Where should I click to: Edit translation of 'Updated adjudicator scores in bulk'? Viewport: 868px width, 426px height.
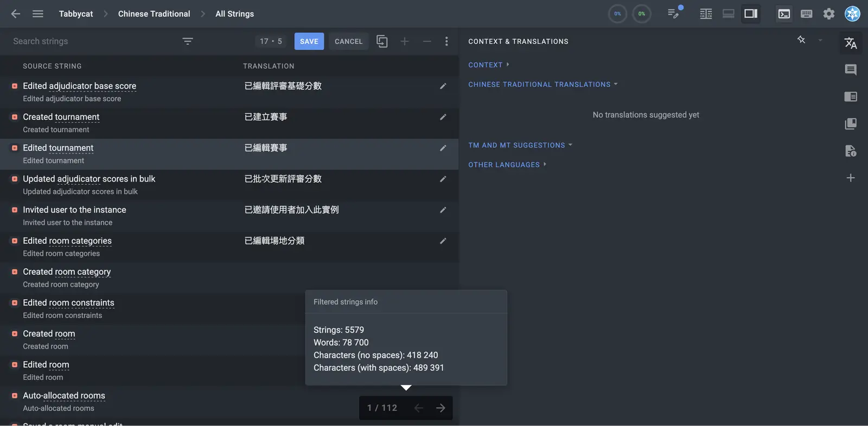[x=443, y=179]
